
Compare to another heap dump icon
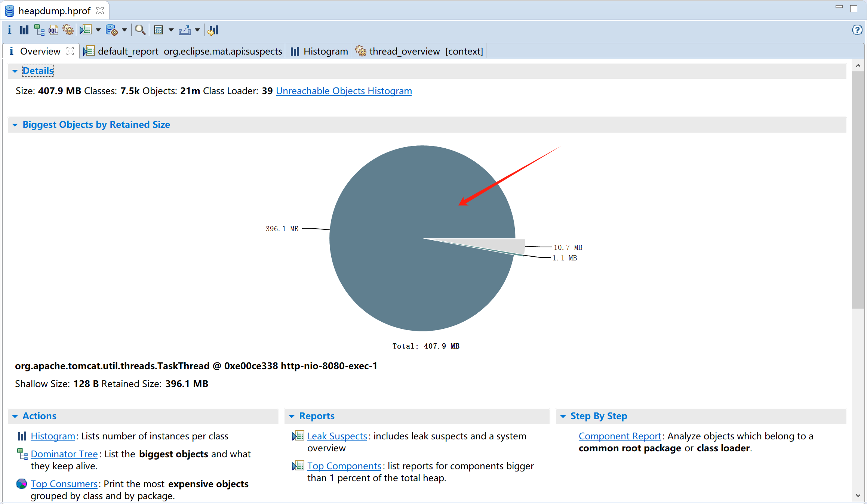point(213,30)
